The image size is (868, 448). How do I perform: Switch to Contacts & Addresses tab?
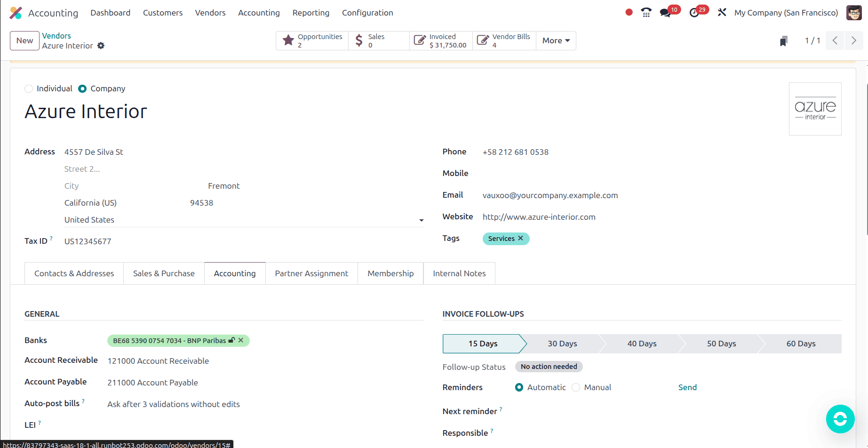74,273
